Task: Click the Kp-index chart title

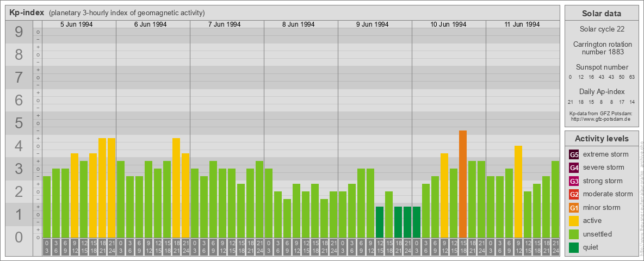Action: (x=27, y=13)
